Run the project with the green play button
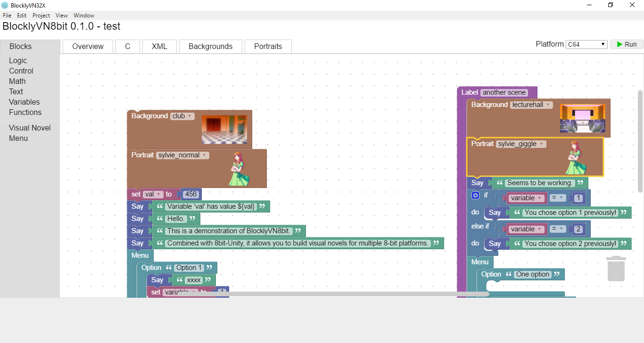This screenshot has width=644, height=343. [x=627, y=44]
